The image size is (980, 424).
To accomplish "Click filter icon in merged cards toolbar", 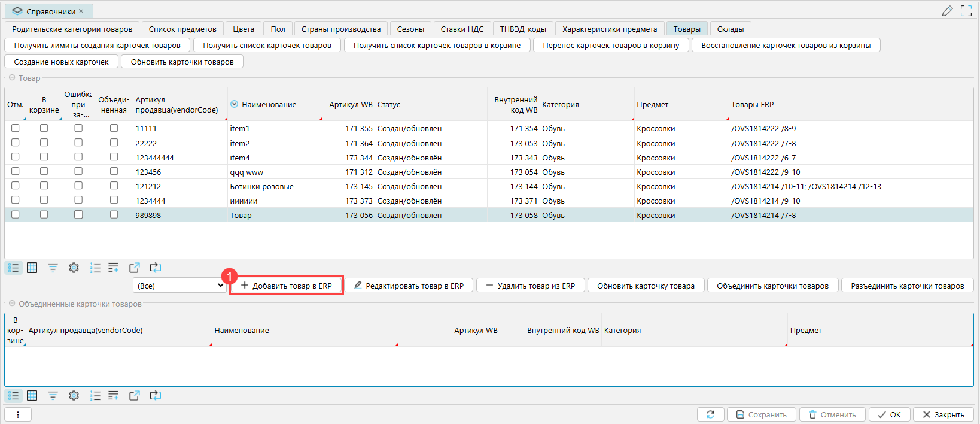I will point(53,395).
